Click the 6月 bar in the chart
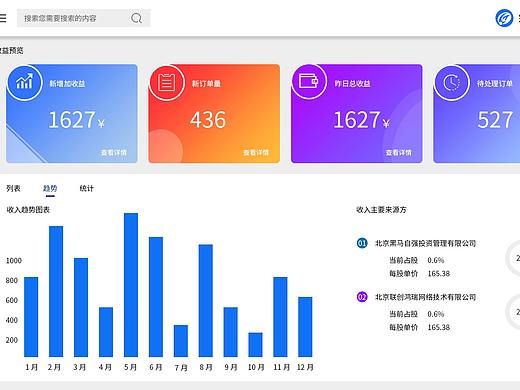 156,297
